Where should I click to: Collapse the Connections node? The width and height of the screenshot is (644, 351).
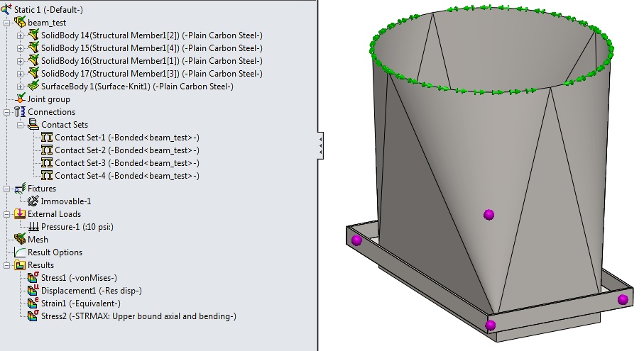click(x=6, y=112)
